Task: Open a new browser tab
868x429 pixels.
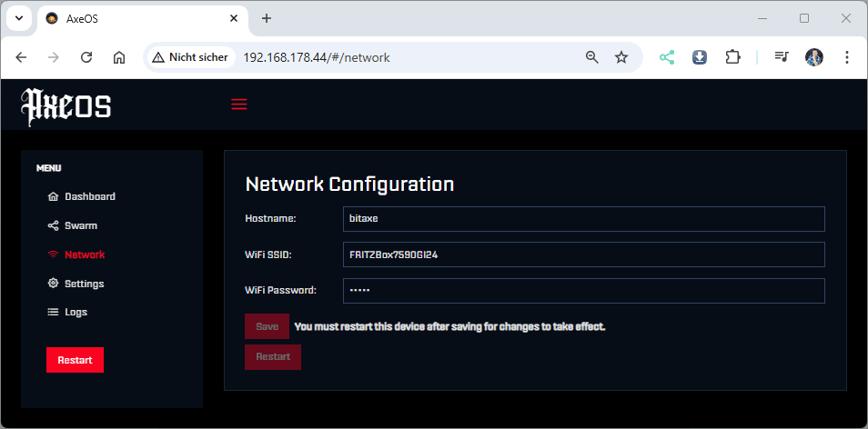Action: [267, 18]
